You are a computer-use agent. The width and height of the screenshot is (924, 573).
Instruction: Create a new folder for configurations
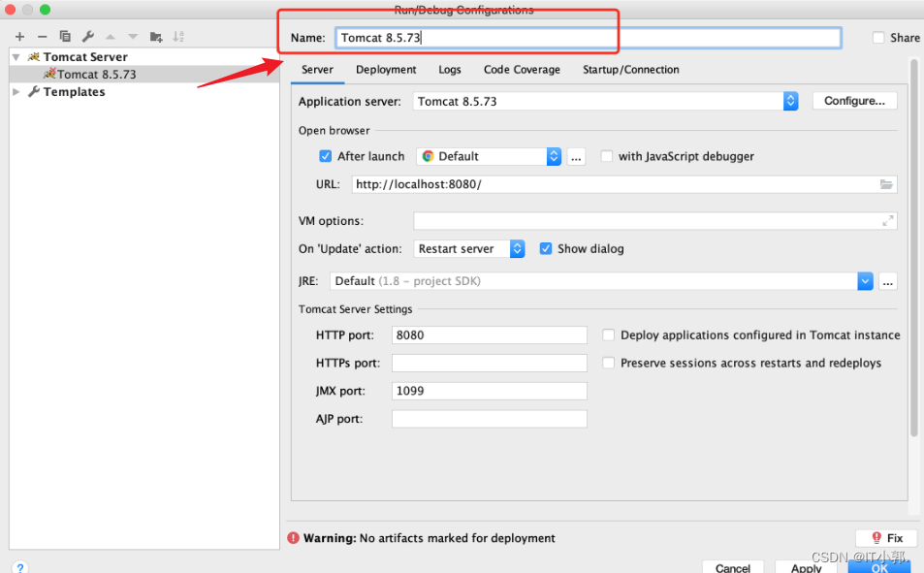tap(156, 37)
